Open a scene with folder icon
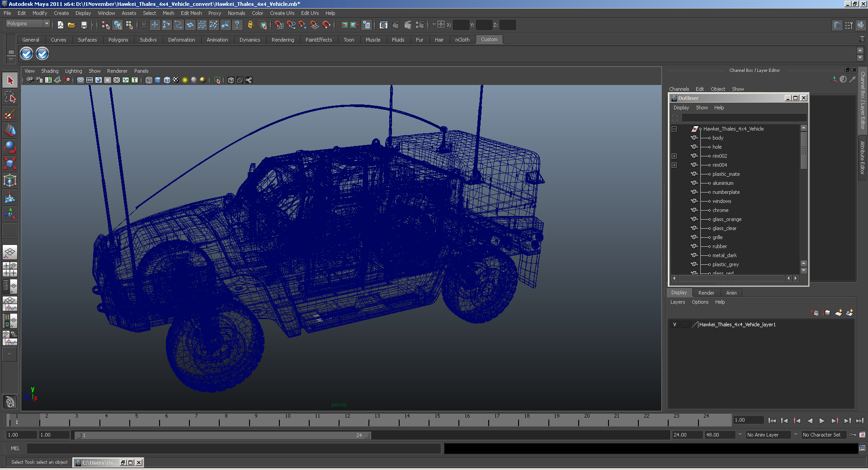The width and height of the screenshot is (868, 470). coord(71,25)
